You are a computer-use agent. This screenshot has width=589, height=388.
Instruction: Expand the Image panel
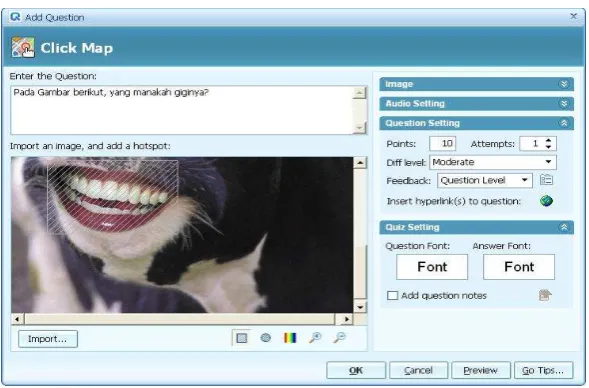point(564,84)
